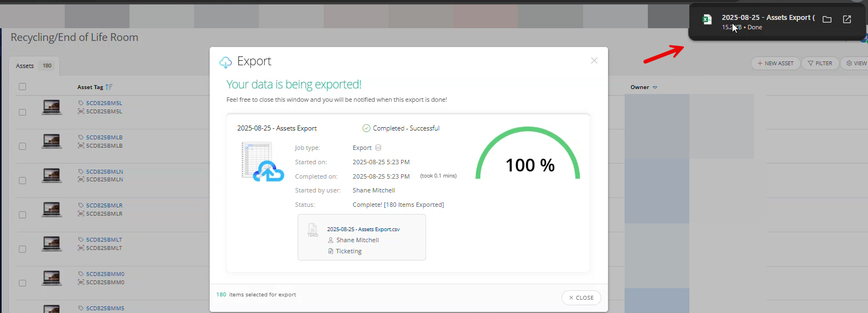Click the Excel file icon in downloads popup
The width and height of the screenshot is (868, 313).
[707, 20]
